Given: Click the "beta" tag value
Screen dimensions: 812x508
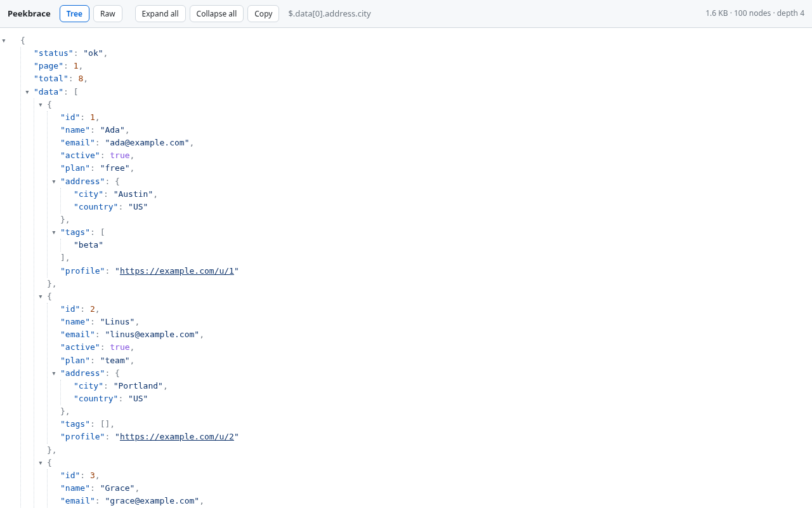Looking at the screenshot, I should point(88,245).
